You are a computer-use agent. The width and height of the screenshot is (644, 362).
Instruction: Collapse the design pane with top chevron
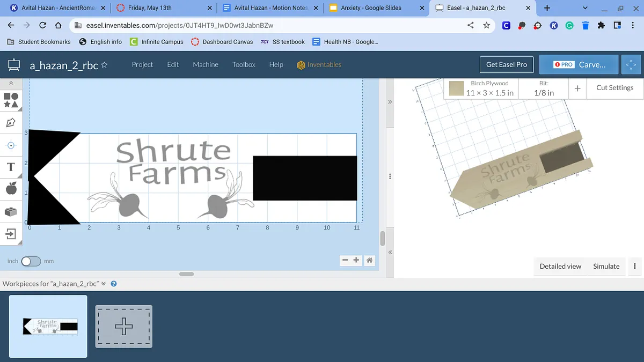[x=390, y=102]
